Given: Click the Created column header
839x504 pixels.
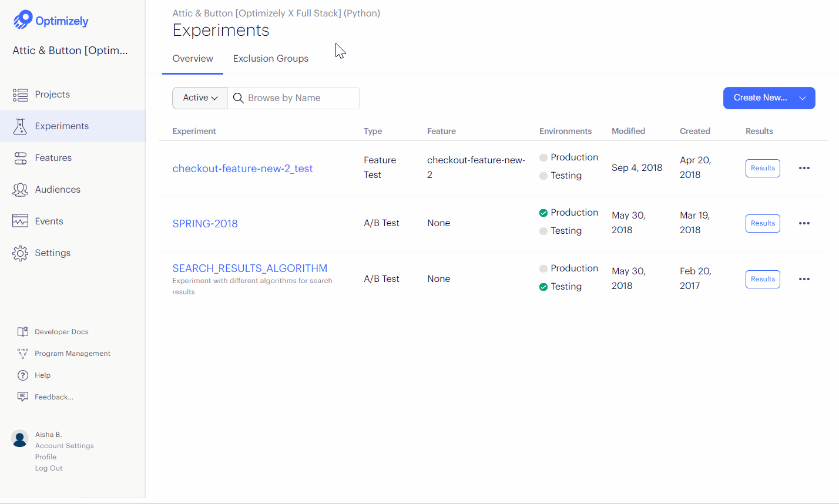Looking at the screenshot, I should coord(695,131).
